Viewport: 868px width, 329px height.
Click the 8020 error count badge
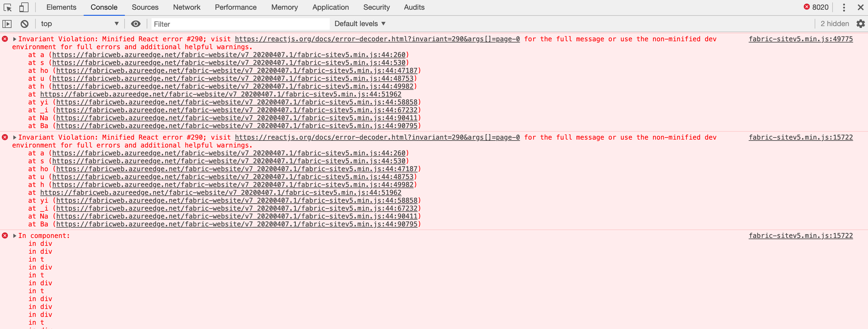[x=816, y=7]
